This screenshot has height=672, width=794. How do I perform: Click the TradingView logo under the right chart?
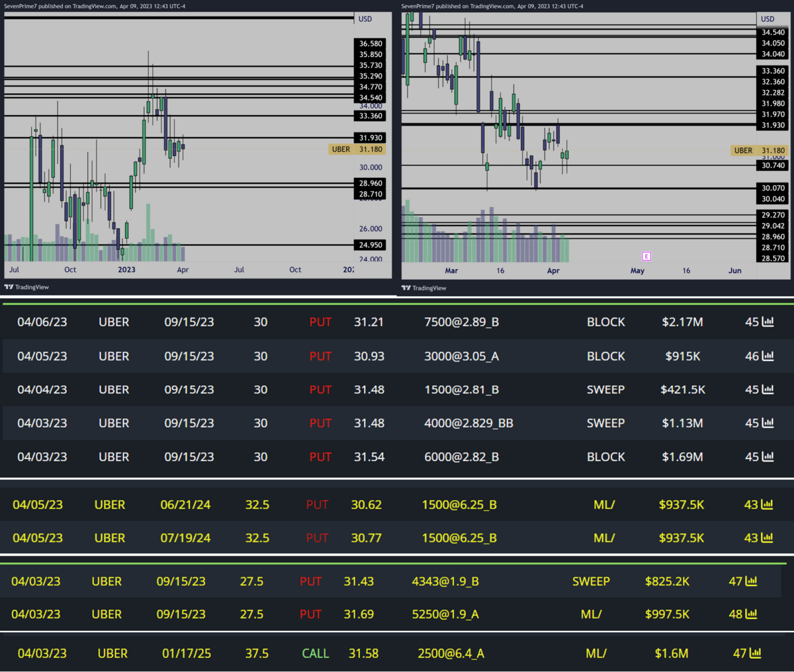(423, 288)
